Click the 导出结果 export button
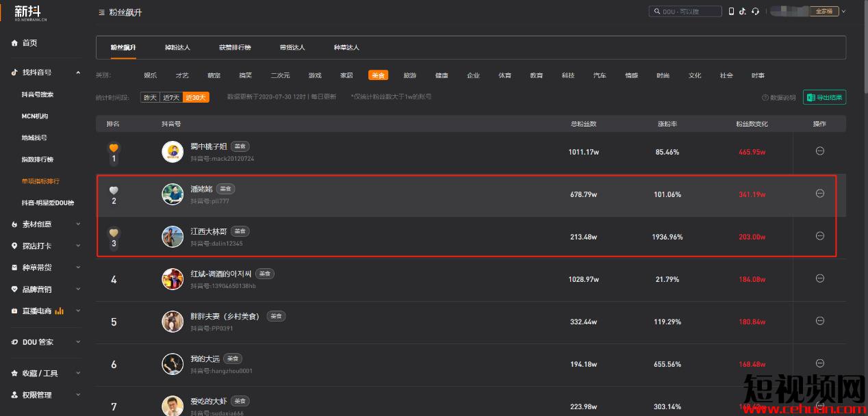Image resolution: width=868 pixels, height=416 pixels. coord(824,98)
